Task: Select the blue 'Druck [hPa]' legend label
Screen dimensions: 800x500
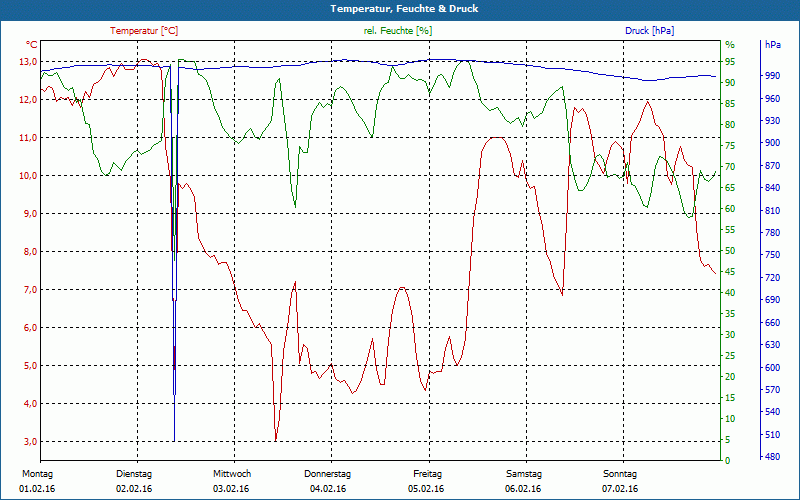Action: click(x=649, y=31)
